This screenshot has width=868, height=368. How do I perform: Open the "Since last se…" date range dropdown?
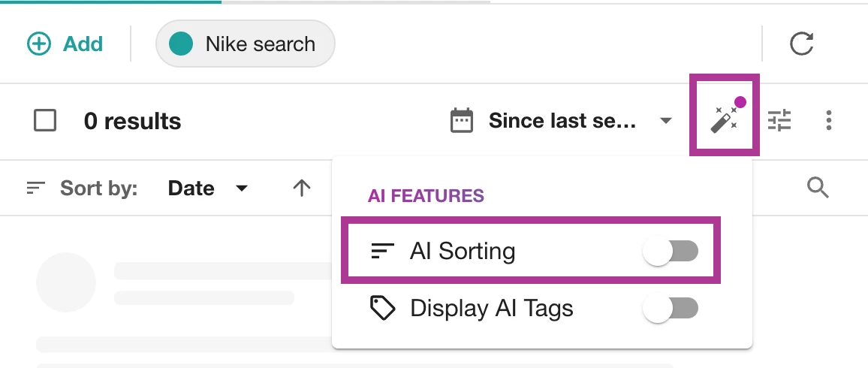coord(562,121)
